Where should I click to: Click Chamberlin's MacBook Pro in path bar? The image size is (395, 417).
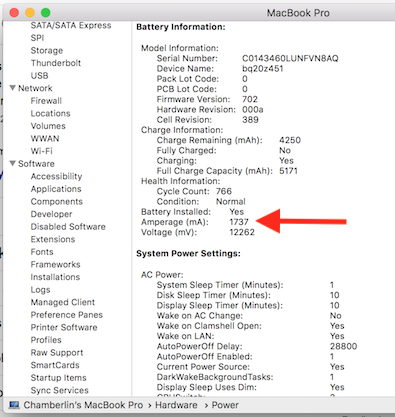(83, 405)
